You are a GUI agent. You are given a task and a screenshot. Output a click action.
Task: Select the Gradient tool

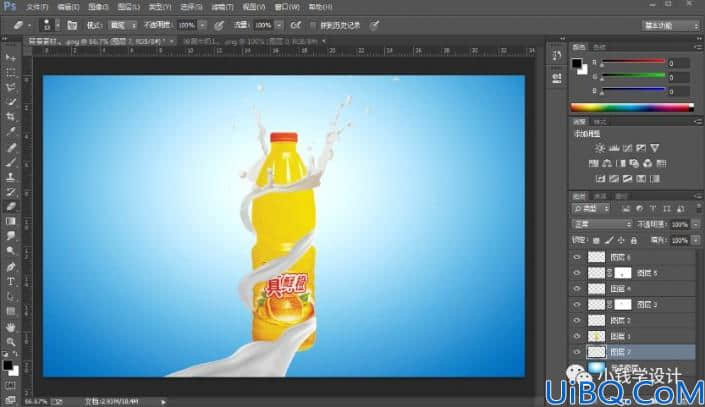pos(10,221)
